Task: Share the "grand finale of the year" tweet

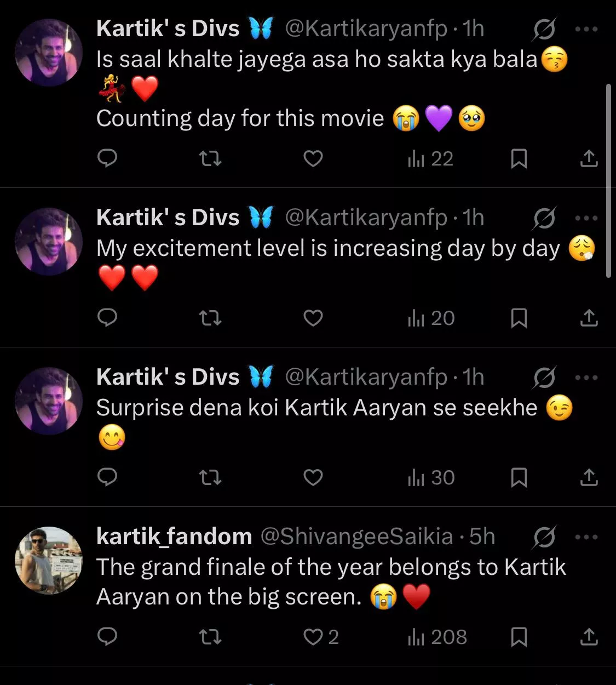Action: click(589, 637)
